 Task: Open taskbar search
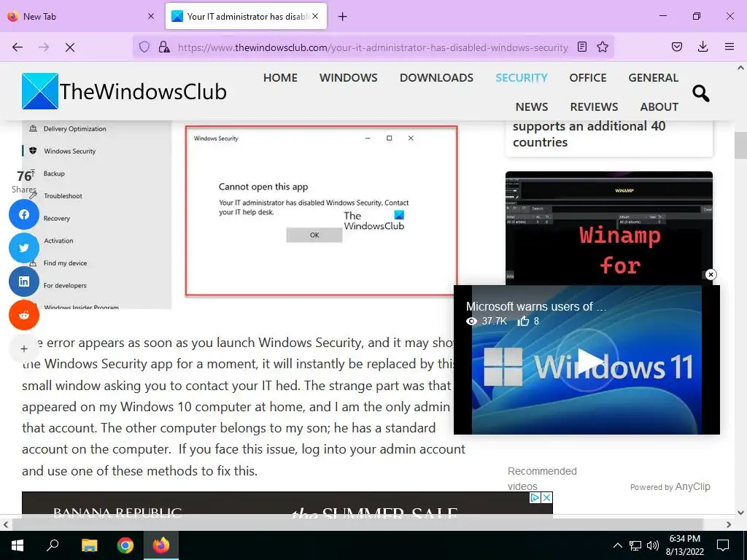(x=53, y=545)
